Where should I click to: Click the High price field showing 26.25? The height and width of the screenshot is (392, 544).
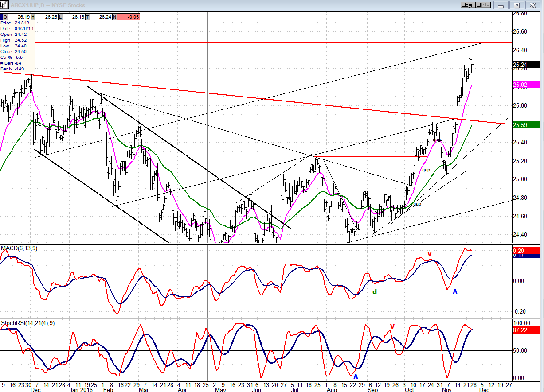click(44, 16)
